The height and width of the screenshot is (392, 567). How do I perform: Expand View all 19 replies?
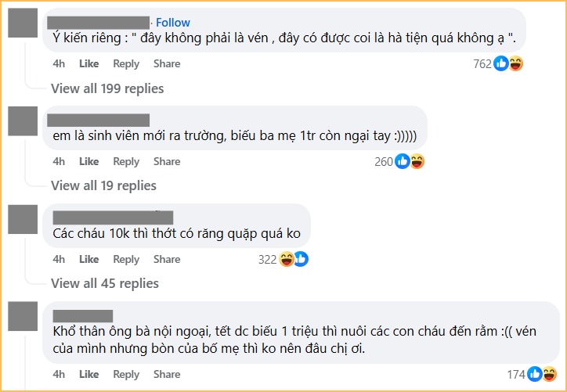pos(103,185)
